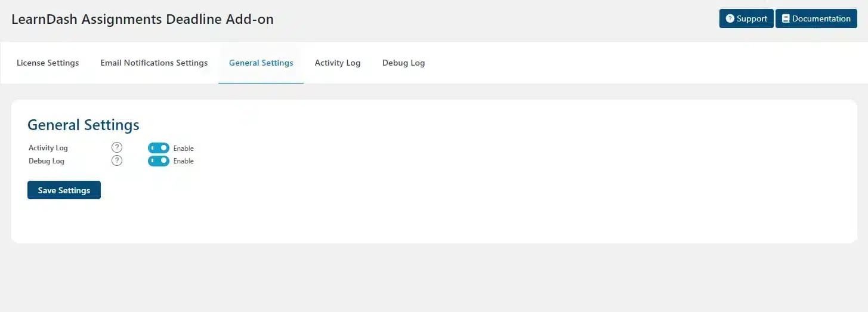Select the General Settings tab
This screenshot has height=312, width=868.
[x=261, y=63]
